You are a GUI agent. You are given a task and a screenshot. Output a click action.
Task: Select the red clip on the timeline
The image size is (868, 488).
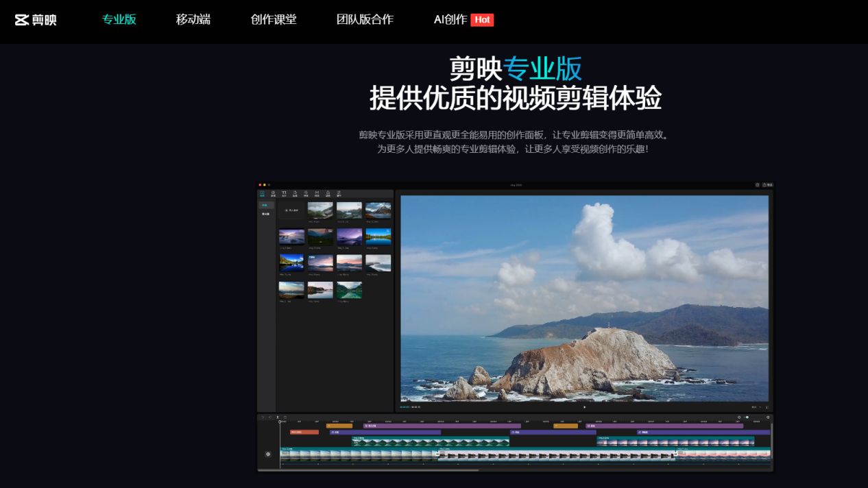[x=304, y=432]
